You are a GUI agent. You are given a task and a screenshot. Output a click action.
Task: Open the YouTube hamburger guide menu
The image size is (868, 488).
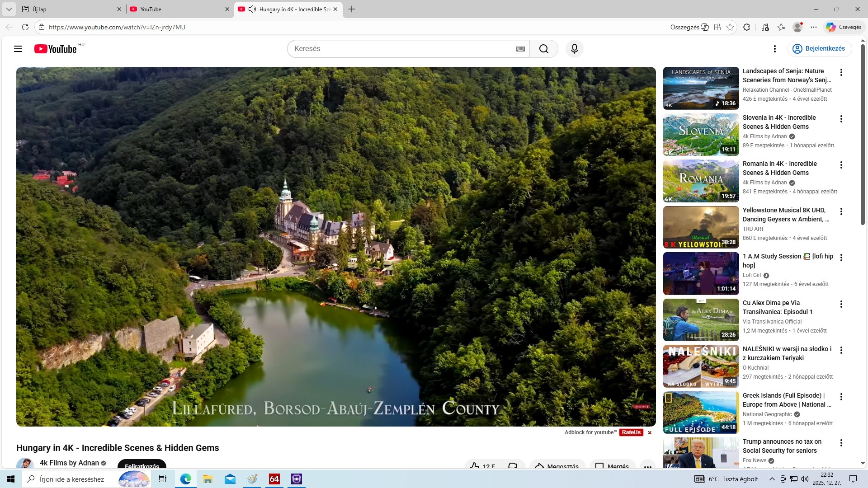[18, 49]
